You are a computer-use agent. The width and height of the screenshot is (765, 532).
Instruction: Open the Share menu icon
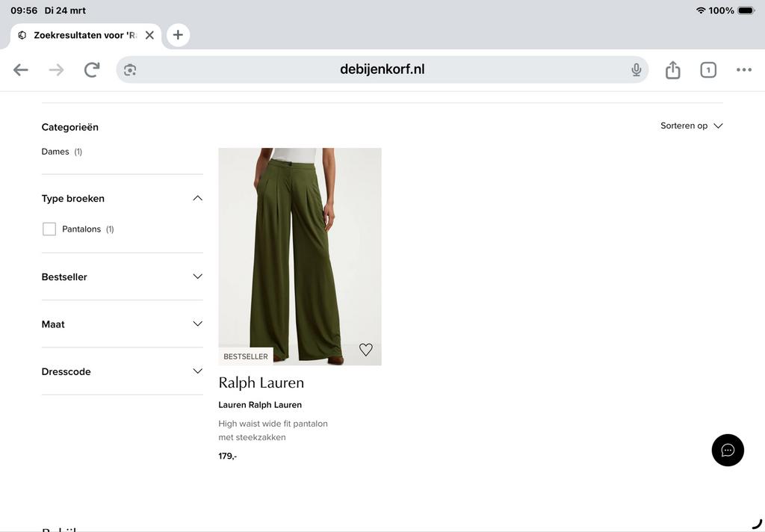(x=672, y=69)
